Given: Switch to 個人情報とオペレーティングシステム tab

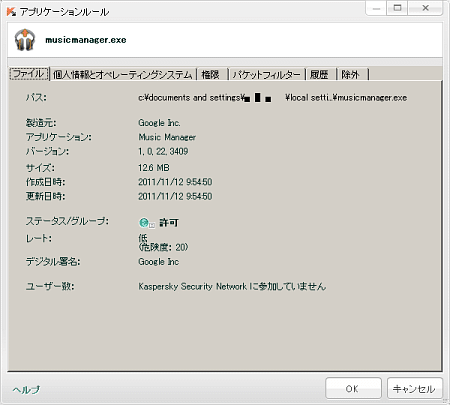Looking at the screenshot, I should 123,75.
